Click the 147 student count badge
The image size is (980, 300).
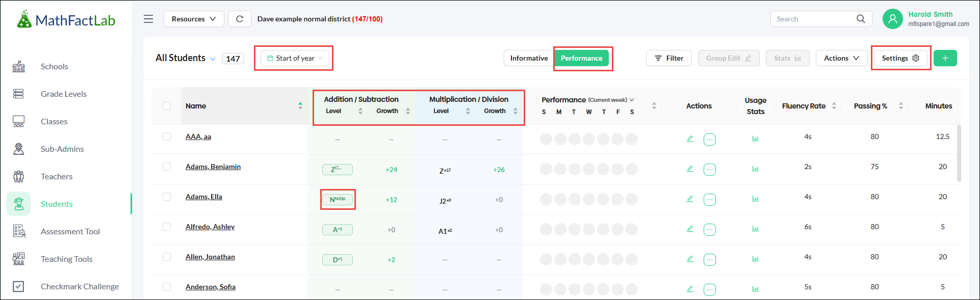tap(233, 59)
